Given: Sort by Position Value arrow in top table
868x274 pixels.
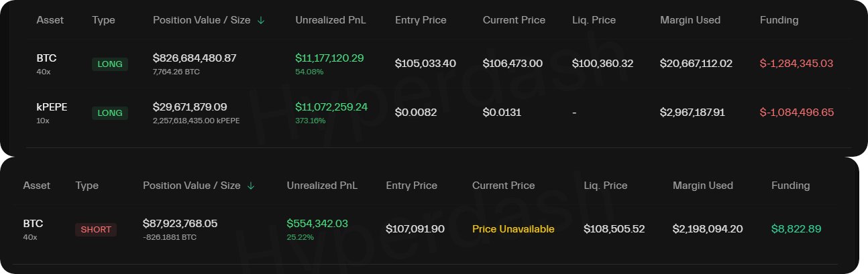Looking at the screenshot, I should [x=261, y=20].
